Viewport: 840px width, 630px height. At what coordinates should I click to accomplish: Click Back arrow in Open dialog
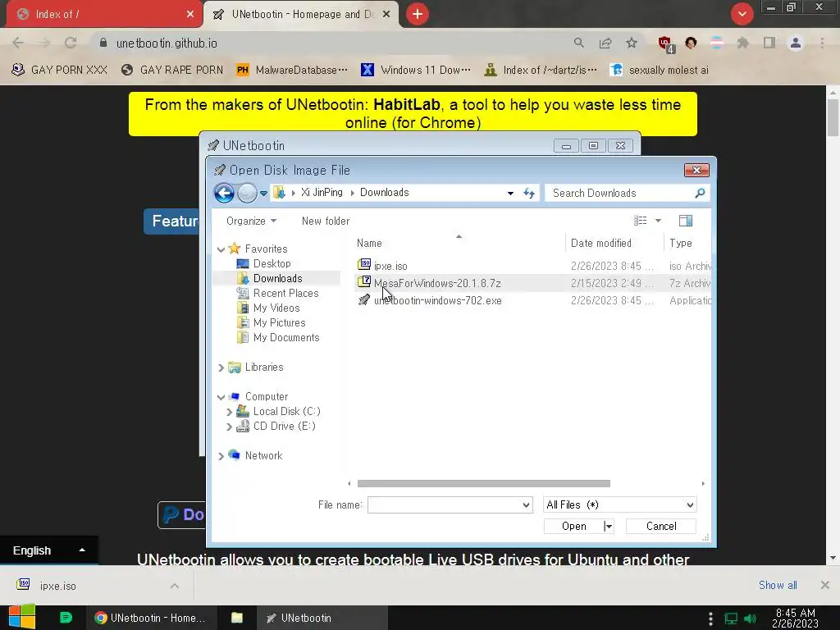coord(224,193)
